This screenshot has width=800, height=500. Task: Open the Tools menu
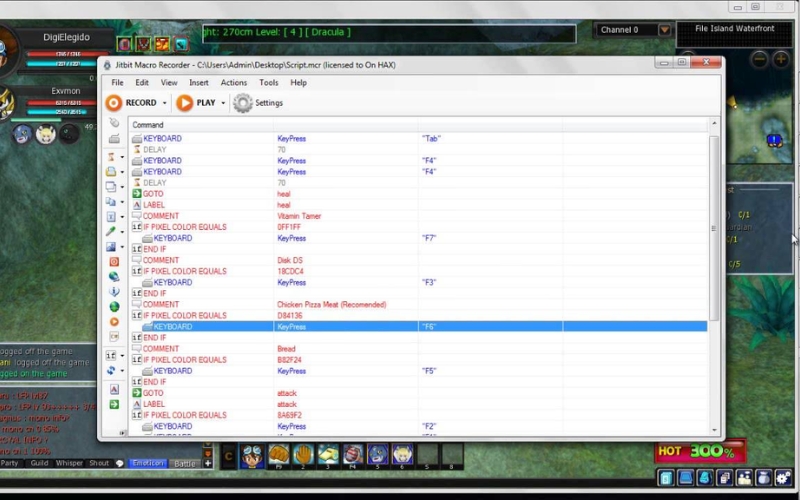click(x=268, y=83)
